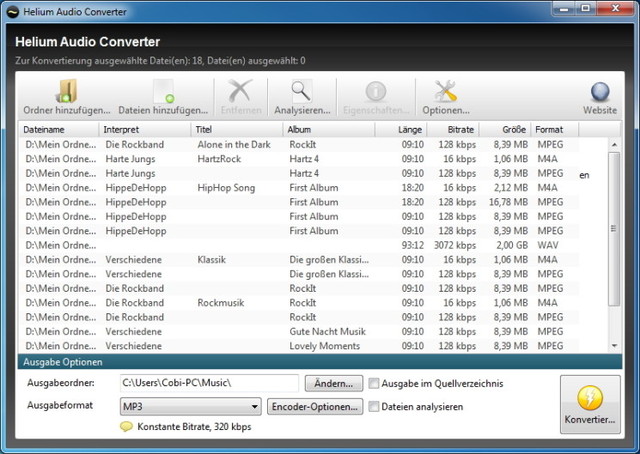Sort by the Album column header

(x=329, y=129)
